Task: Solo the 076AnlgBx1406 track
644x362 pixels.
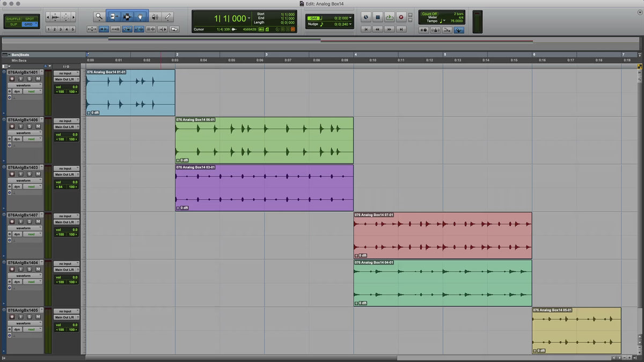Action: click(x=29, y=127)
